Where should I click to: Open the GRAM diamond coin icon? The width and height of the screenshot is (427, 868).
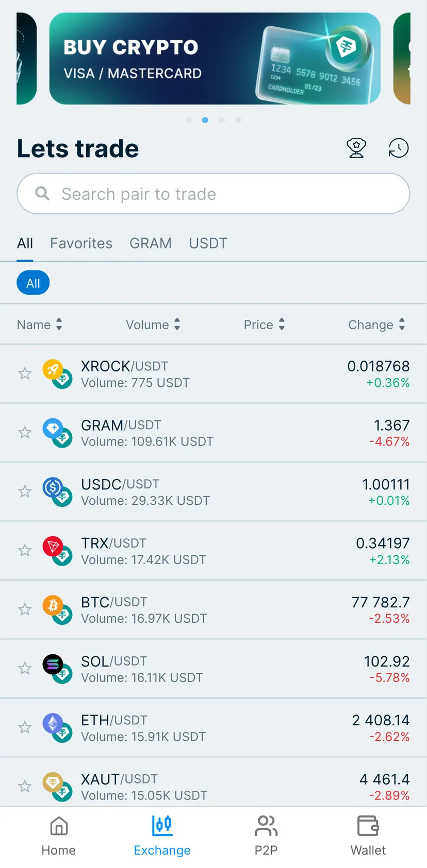53,429
